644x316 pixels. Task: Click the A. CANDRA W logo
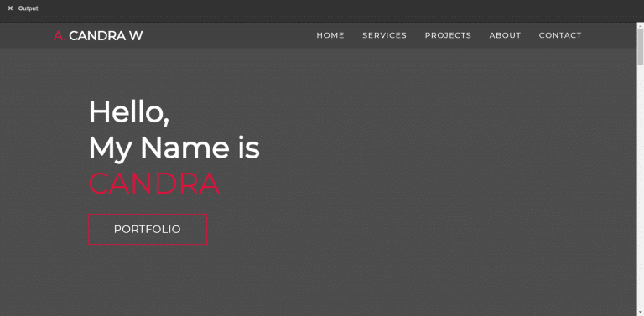[98, 36]
